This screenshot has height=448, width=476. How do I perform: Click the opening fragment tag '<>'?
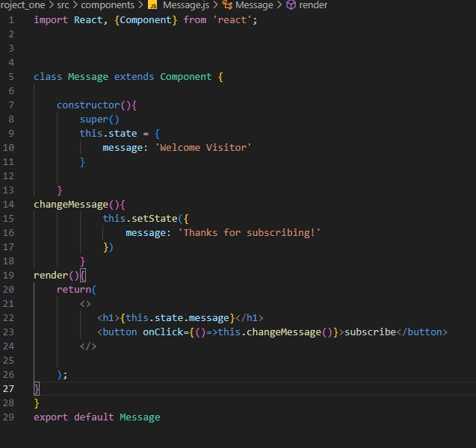[85, 304]
